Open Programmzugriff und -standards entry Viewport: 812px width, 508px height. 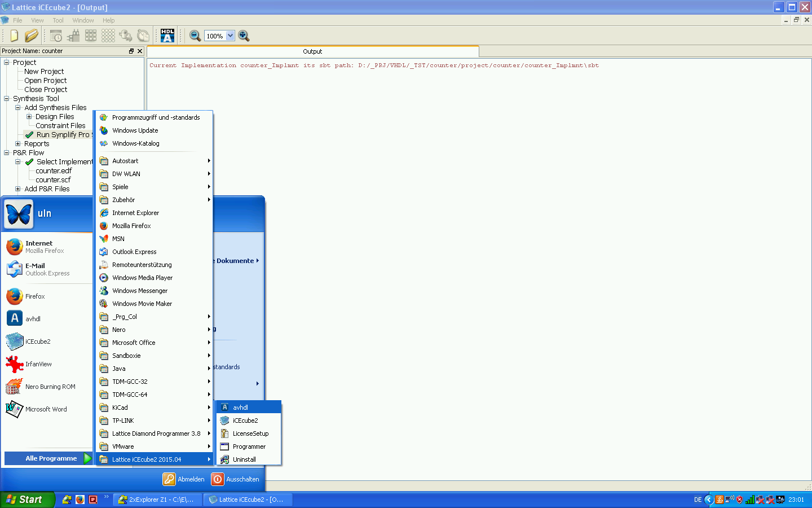pos(154,117)
